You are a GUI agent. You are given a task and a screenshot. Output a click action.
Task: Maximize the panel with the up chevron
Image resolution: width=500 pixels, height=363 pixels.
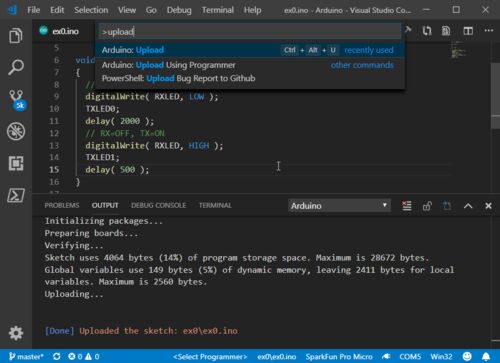coord(468,206)
